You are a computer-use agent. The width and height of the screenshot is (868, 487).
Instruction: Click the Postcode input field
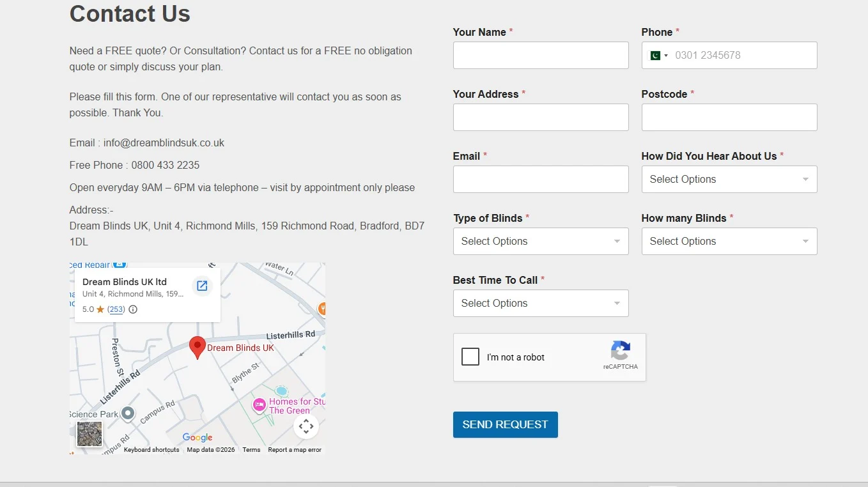[729, 118]
